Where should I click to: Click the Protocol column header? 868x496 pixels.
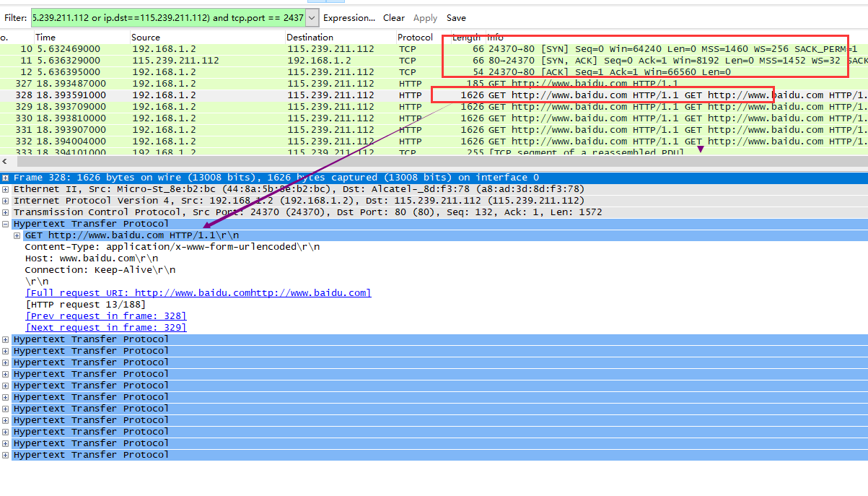pyautogui.click(x=415, y=38)
